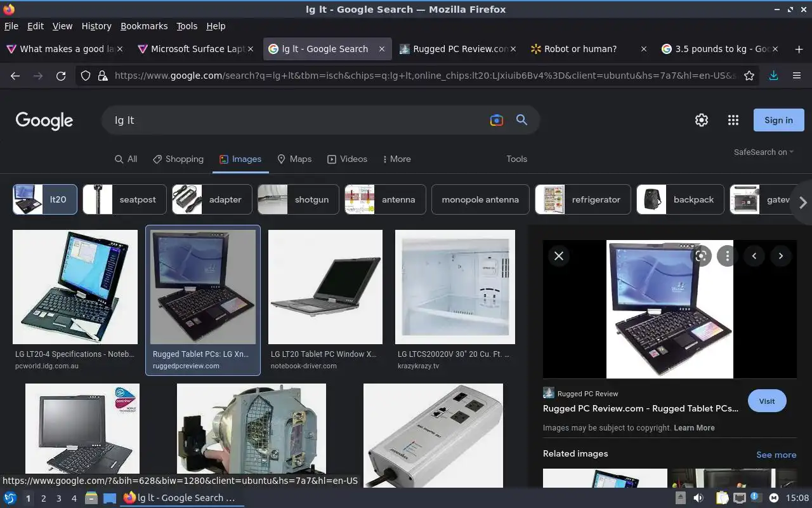
Task: Select the seatpost filter chip
Action: (x=124, y=199)
